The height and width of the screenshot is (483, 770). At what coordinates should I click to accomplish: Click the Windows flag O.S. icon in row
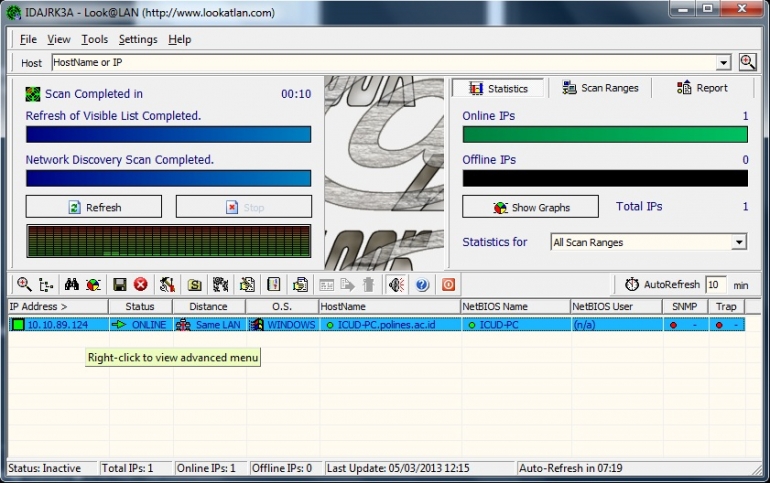256,324
